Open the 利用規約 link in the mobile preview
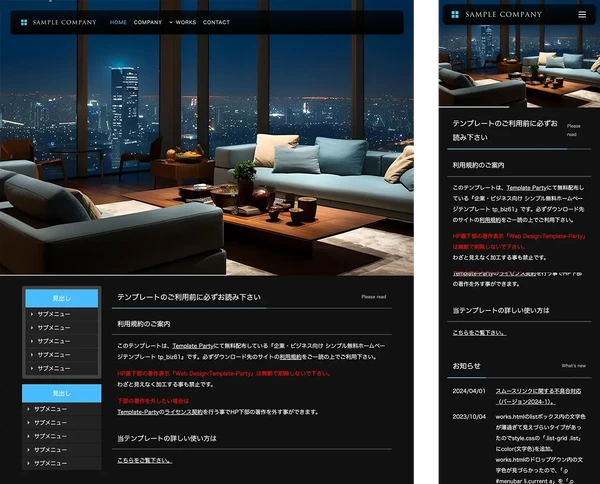600x484 pixels. (x=490, y=220)
